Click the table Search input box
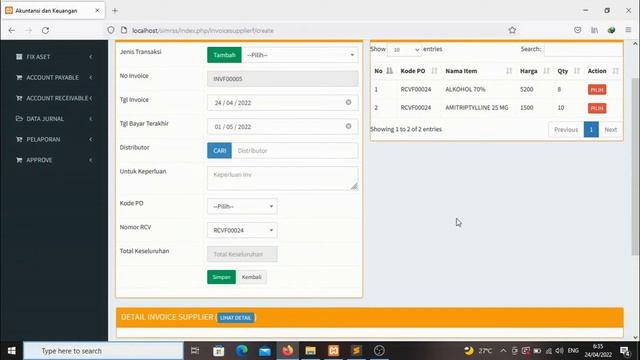The image size is (640, 360). click(x=583, y=49)
